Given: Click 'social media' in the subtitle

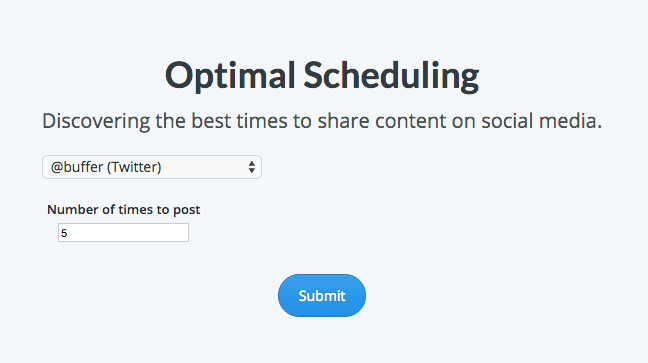Looking at the screenshot, I should (x=541, y=121).
